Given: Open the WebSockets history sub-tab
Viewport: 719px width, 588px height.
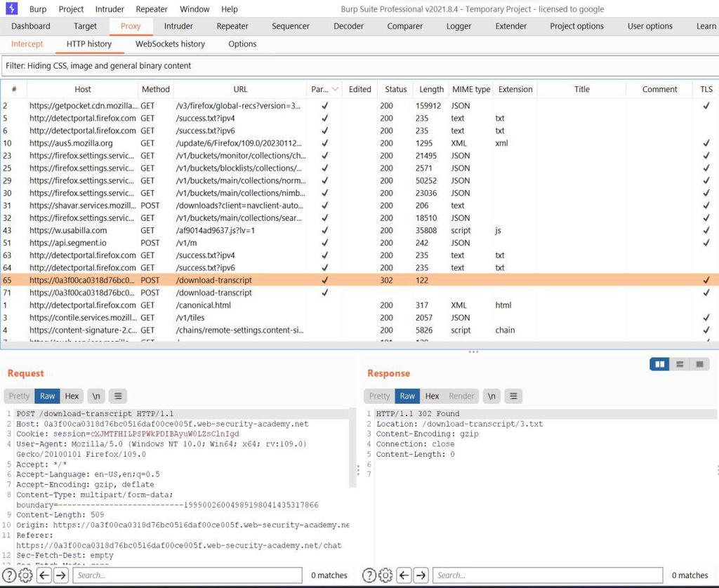Looking at the screenshot, I should pyautogui.click(x=170, y=44).
